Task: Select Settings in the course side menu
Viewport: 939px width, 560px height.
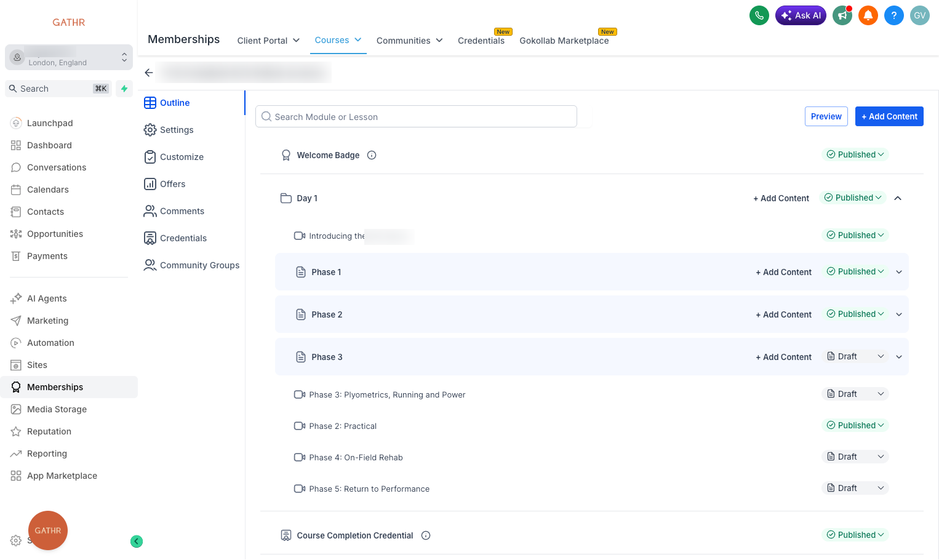Action: pos(177,130)
